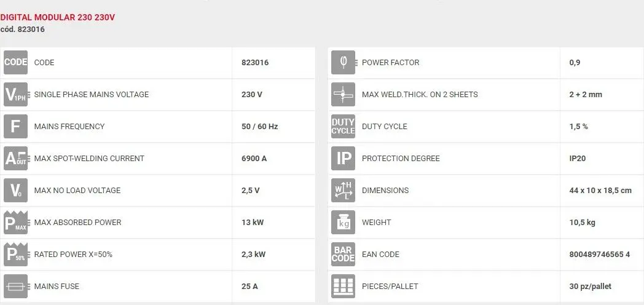Click the duty cycle icon
The image size is (644, 305).
(343, 127)
